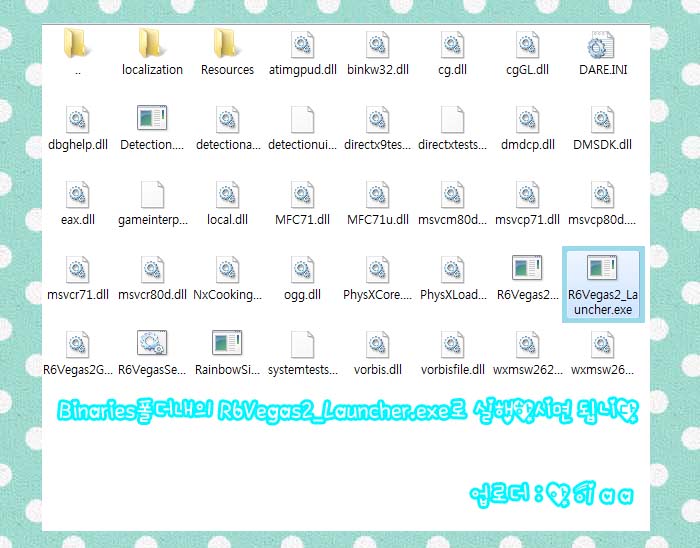Open the parent folder '..' icon
The image size is (700, 548).
point(77,44)
